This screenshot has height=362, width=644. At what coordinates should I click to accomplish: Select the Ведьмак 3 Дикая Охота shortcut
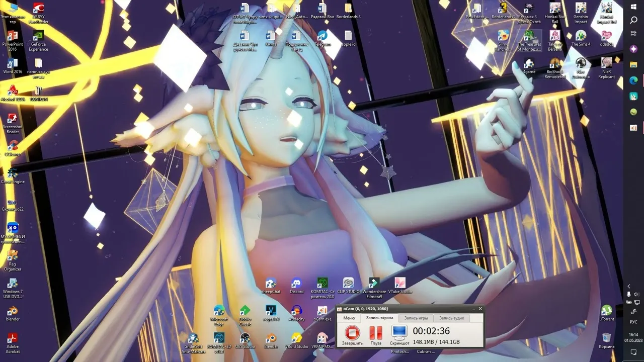coord(529,14)
